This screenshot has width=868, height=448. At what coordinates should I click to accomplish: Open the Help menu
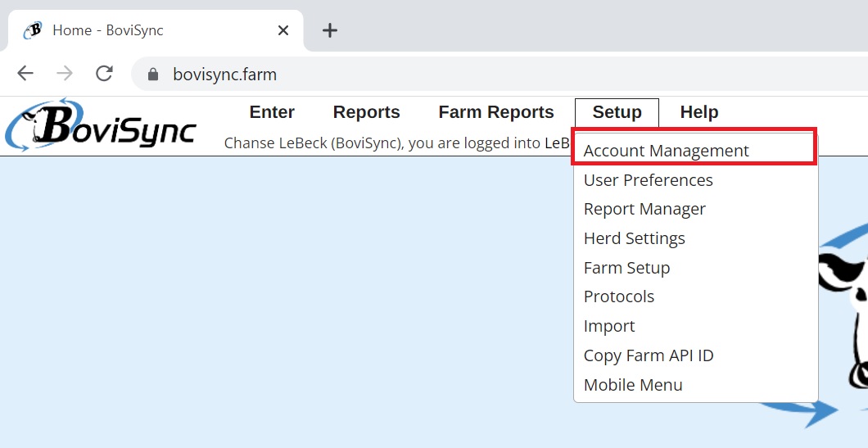pyautogui.click(x=699, y=112)
